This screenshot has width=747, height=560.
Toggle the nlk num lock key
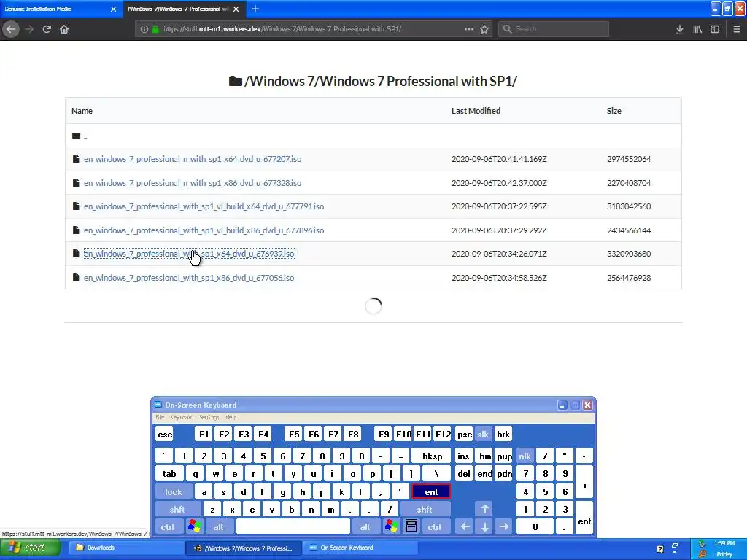[525, 456]
